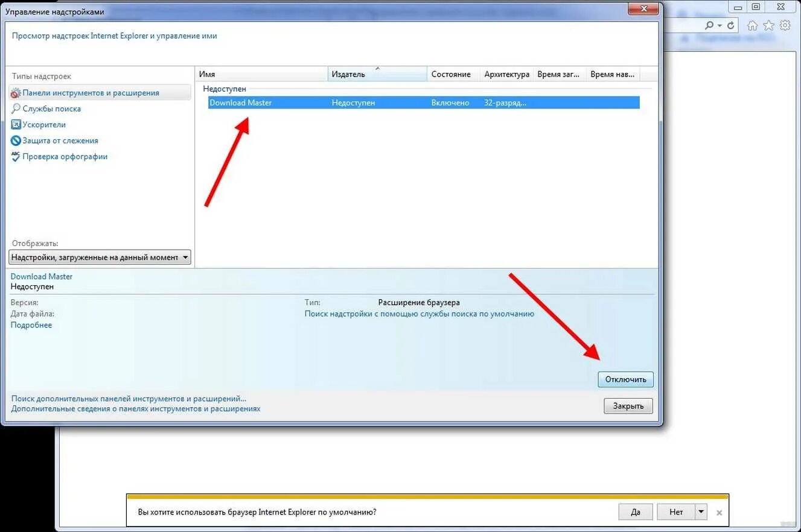
Task: Open Search Providers (Службы поиска) category
Action: click(51, 109)
